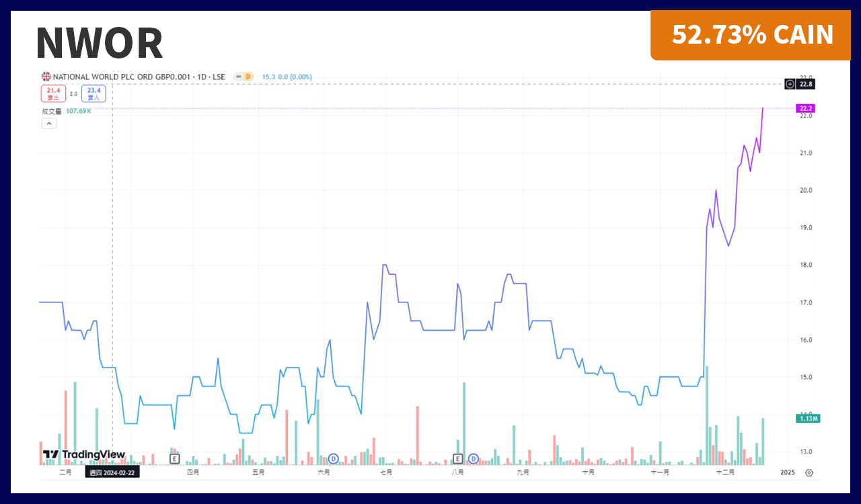Click the plus icon beside 22.8 price

click(x=790, y=84)
